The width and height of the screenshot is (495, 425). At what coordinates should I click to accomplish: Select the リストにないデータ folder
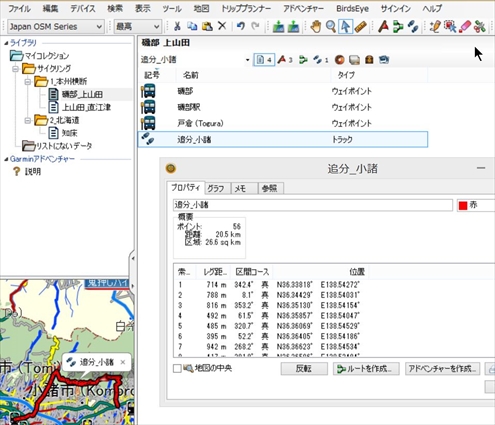click(63, 146)
